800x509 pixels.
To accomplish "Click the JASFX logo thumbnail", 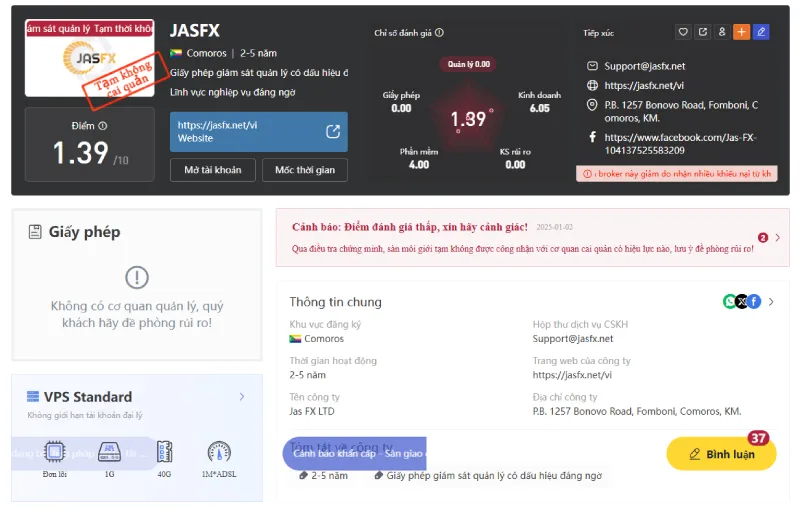I will click(x=89, y=59).
